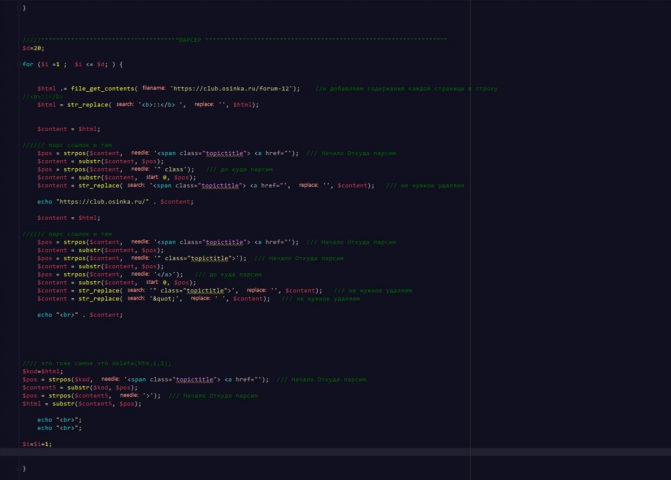The height and width of the screenshot is (480, 671).
Task: Click the comment '//и добавляем содержание каждой страницы в строку'
Action: click(407, 89)
